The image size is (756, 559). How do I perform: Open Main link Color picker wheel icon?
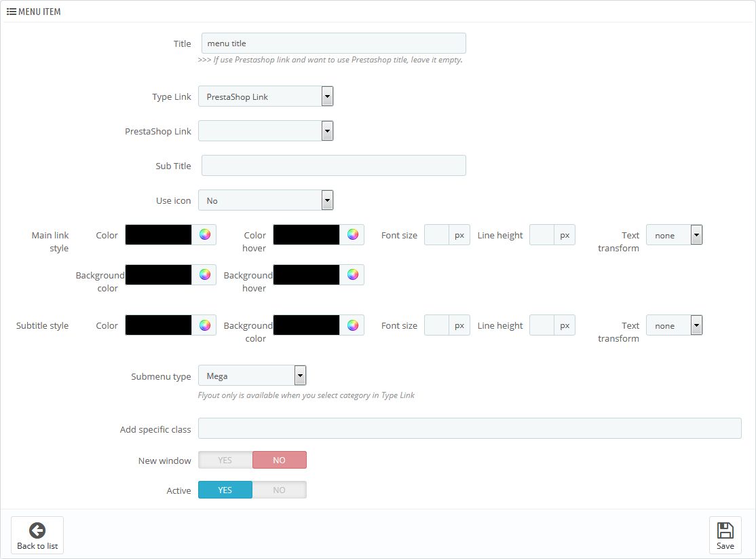(204, 235)
